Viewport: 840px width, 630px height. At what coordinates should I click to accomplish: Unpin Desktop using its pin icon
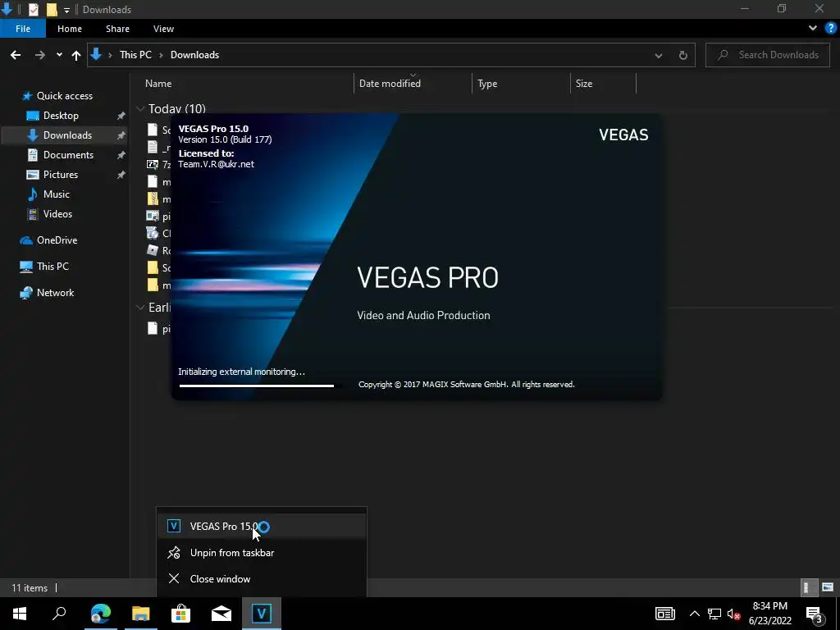tap(121, 116)
